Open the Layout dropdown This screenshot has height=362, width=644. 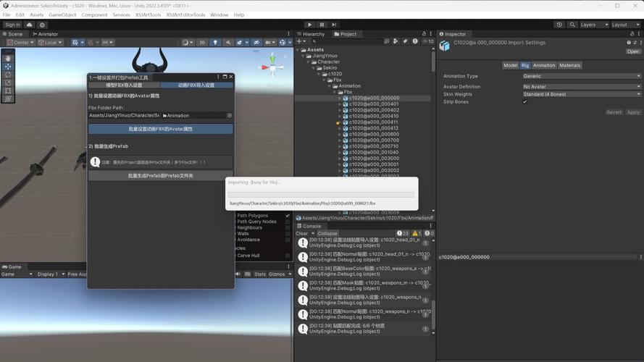tap(625, 25)
